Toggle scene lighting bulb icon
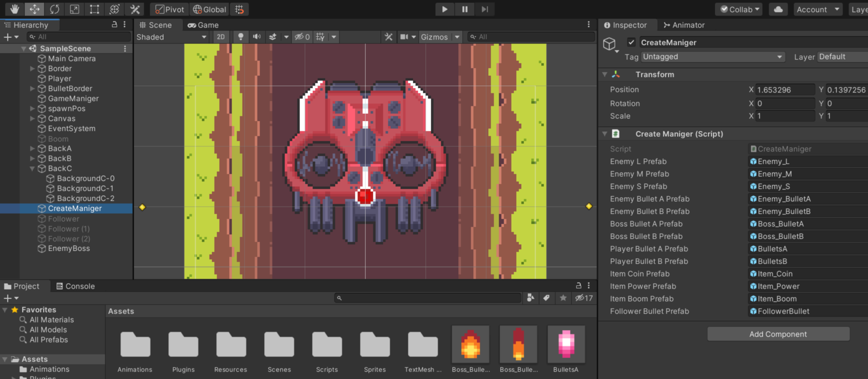868x379 pixels. tap(241, 37)
